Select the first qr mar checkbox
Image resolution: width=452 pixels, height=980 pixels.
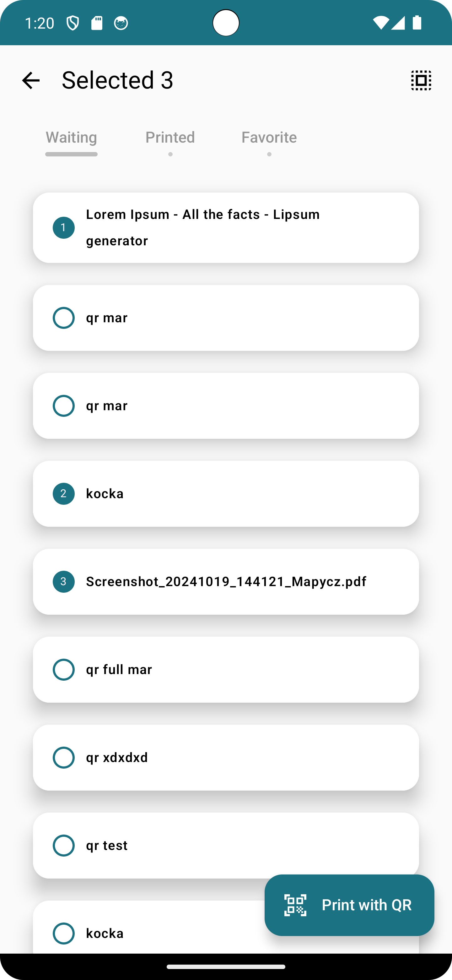point(63,318)
